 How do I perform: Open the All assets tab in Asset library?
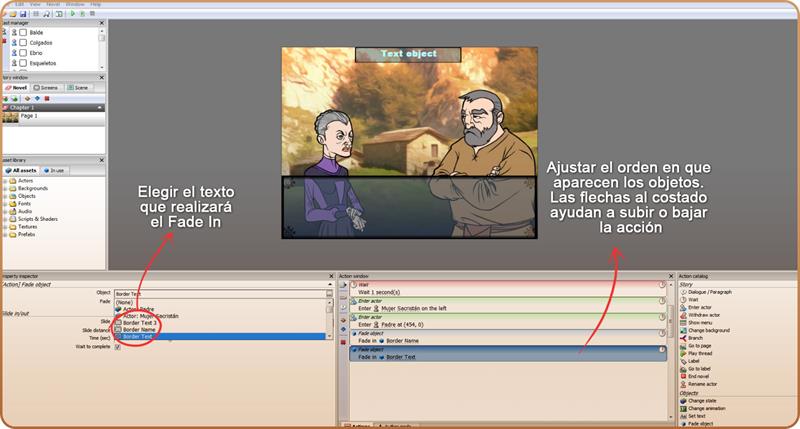tap(21, 170)
